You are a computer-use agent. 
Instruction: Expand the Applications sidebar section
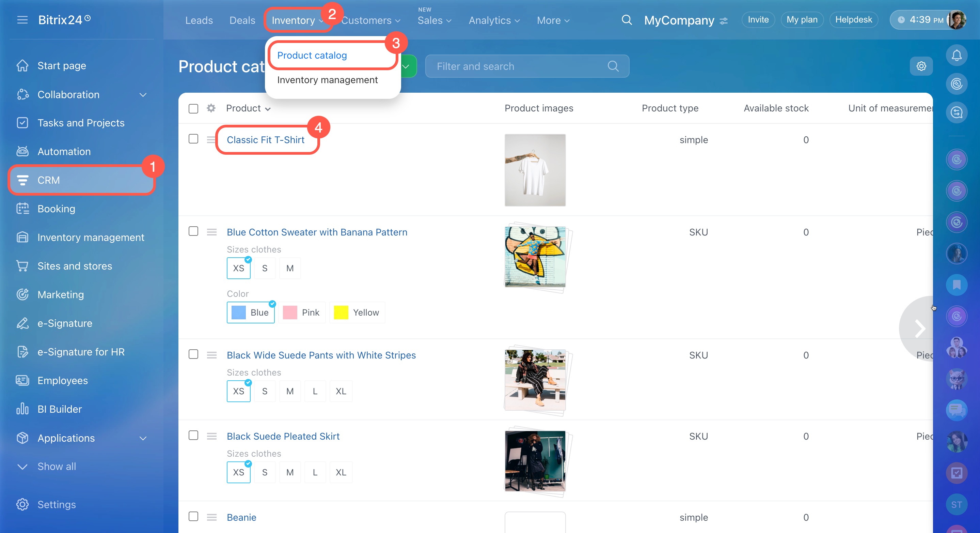[x=143, y=438]
